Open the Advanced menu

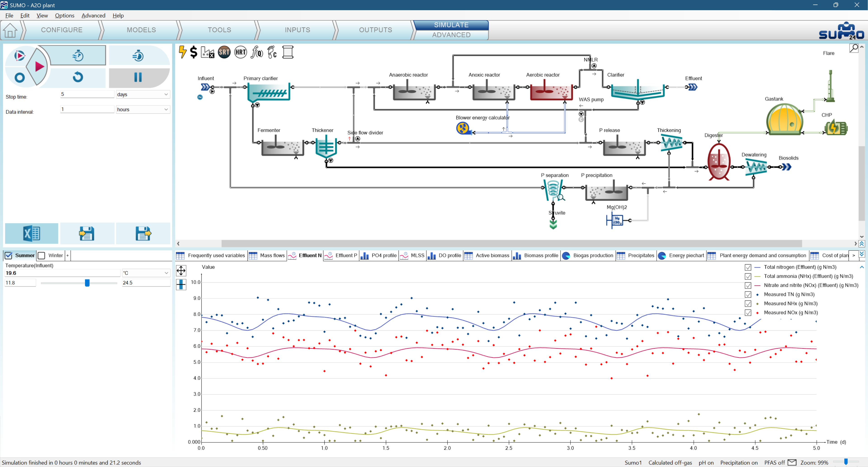pos(93,16)
